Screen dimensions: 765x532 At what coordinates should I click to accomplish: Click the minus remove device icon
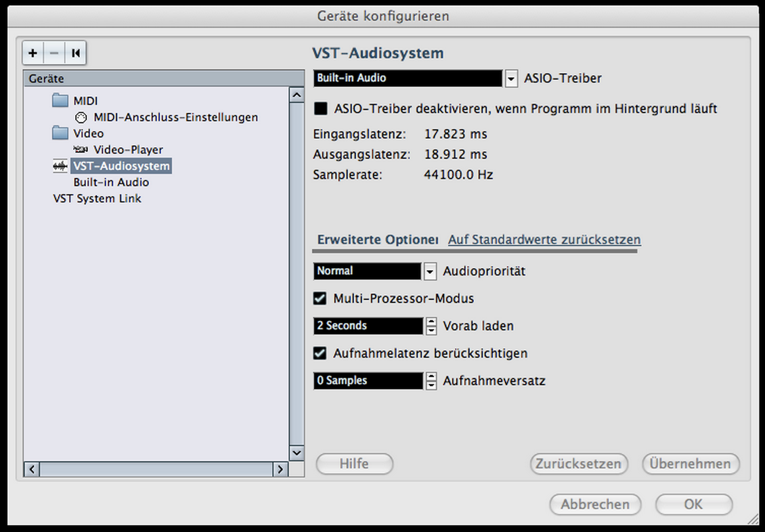[54, 53]
